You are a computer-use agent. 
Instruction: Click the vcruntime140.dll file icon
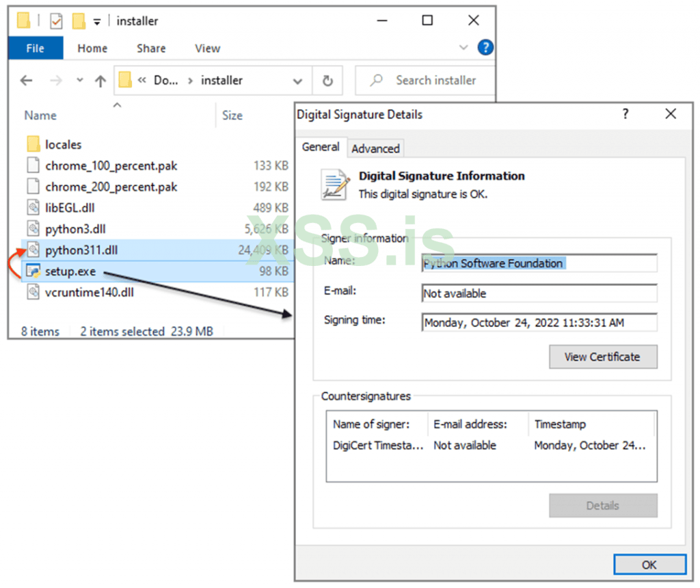pos(33,291)
